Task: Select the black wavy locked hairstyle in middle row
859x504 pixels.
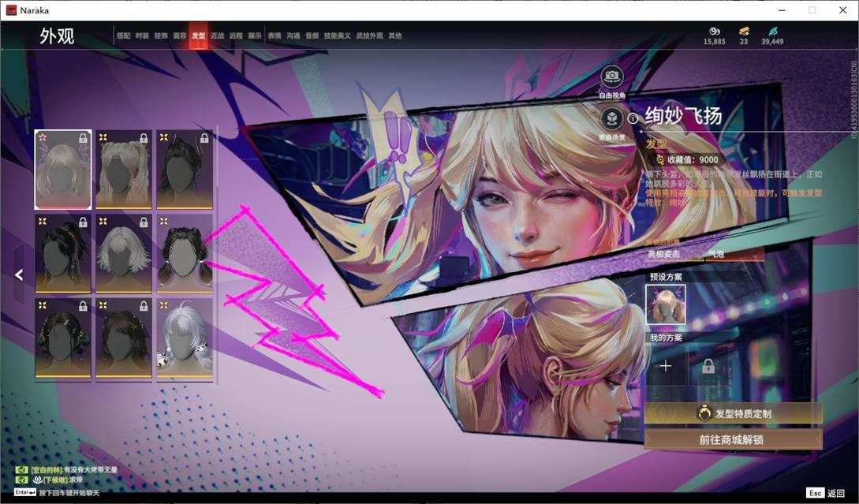Action: coord(63,253)
